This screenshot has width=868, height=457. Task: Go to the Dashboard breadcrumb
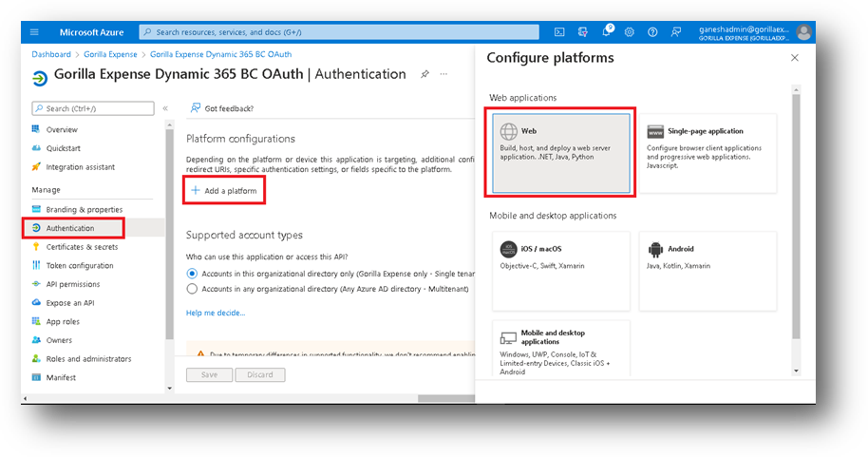coord(51,54)
